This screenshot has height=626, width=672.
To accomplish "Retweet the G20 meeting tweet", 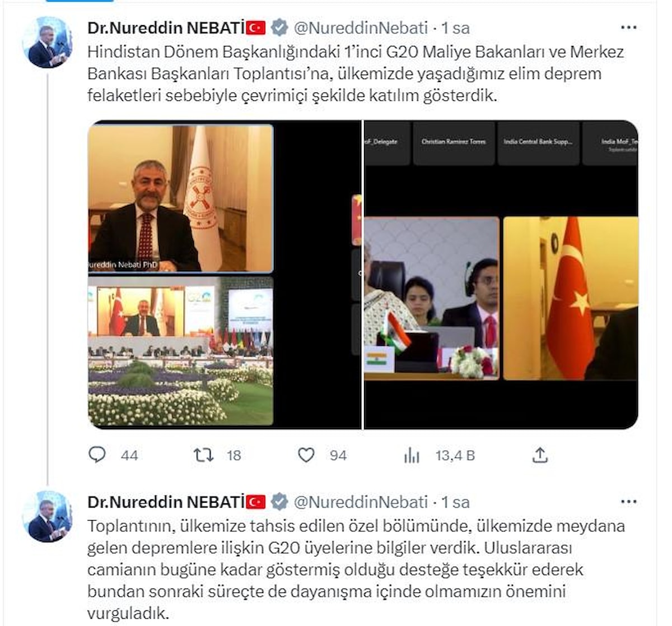I will (204, 455).
